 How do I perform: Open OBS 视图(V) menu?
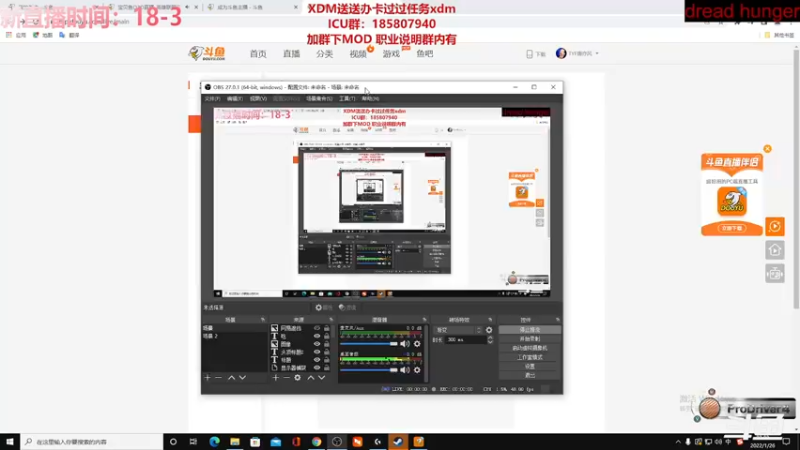point(258,98)
